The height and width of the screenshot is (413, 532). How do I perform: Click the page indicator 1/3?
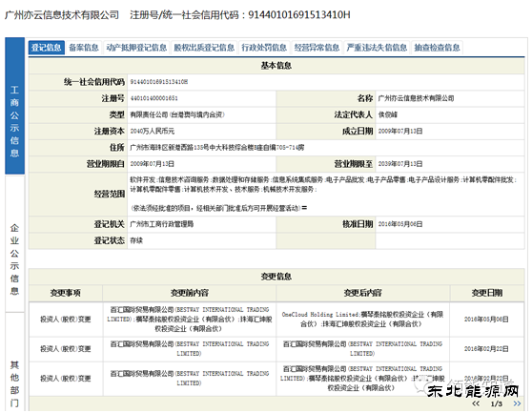[497, 403]
